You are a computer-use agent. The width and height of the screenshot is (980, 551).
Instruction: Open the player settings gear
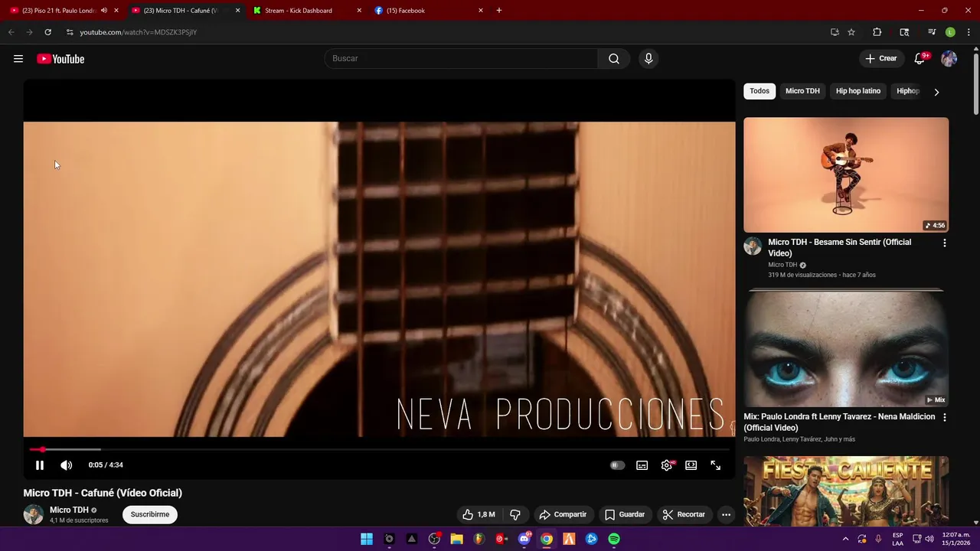pos(667,465)
